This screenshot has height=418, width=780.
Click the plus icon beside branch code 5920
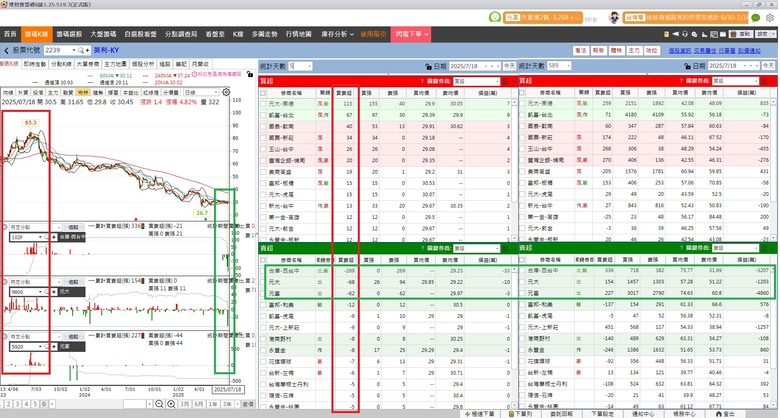[54, 347]
